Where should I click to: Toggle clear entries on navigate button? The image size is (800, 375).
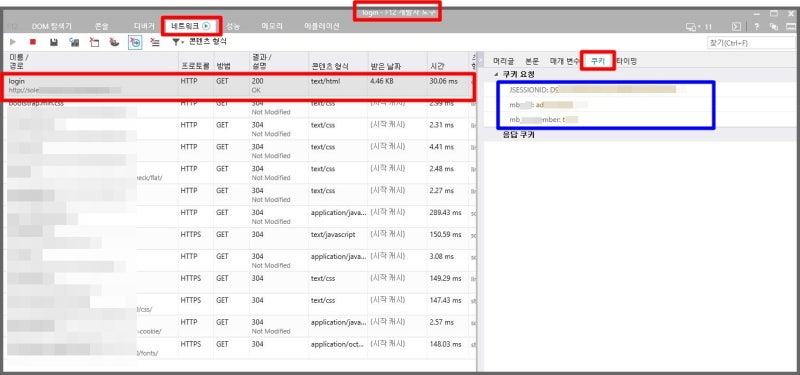pos(135,42)
